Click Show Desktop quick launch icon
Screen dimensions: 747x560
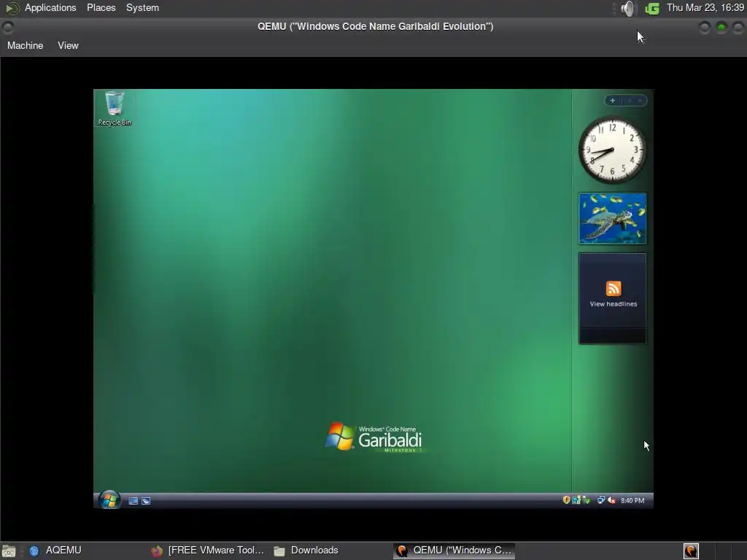pyautogui.click(x=133, y=500)
